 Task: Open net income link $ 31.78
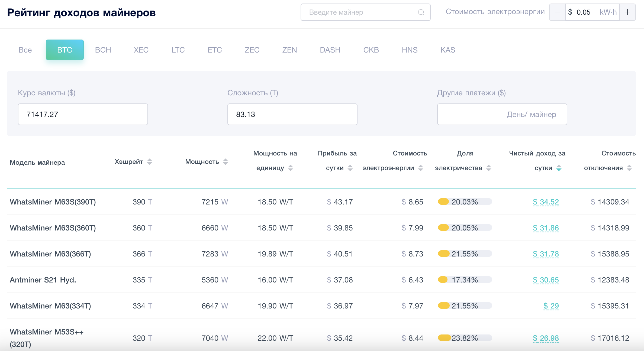click(x=546, y=254)
